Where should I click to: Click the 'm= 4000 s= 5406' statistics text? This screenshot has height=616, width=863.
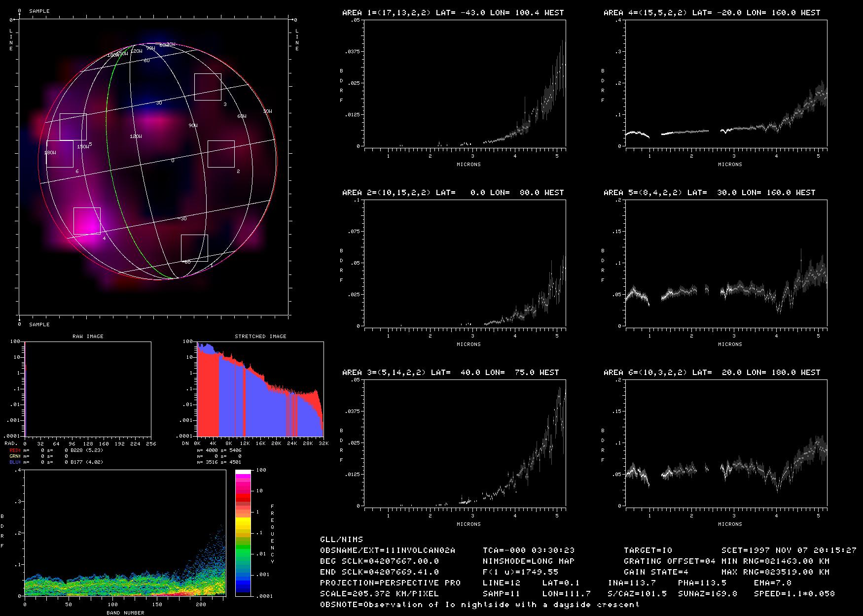pos(219,450)
